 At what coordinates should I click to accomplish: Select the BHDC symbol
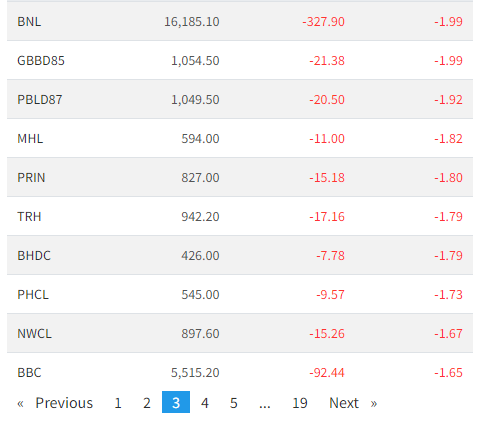pos(34,256)
